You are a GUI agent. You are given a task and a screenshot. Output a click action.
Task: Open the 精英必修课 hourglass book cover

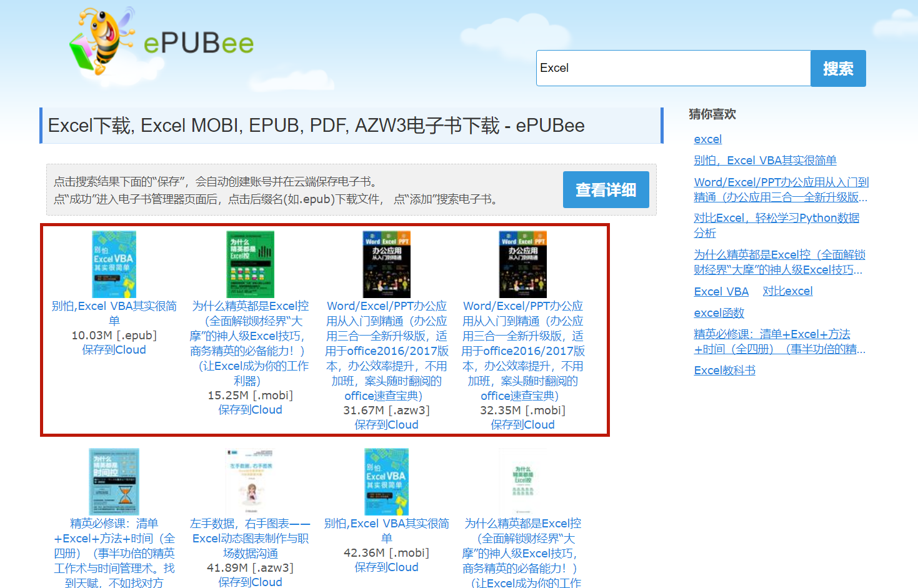[x=114, y=481]
